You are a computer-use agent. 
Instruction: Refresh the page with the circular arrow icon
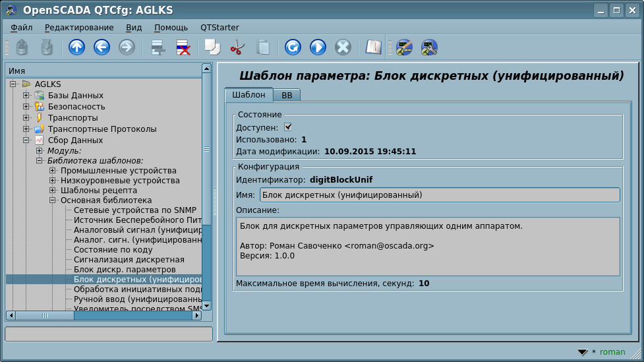tap(293, 47)
